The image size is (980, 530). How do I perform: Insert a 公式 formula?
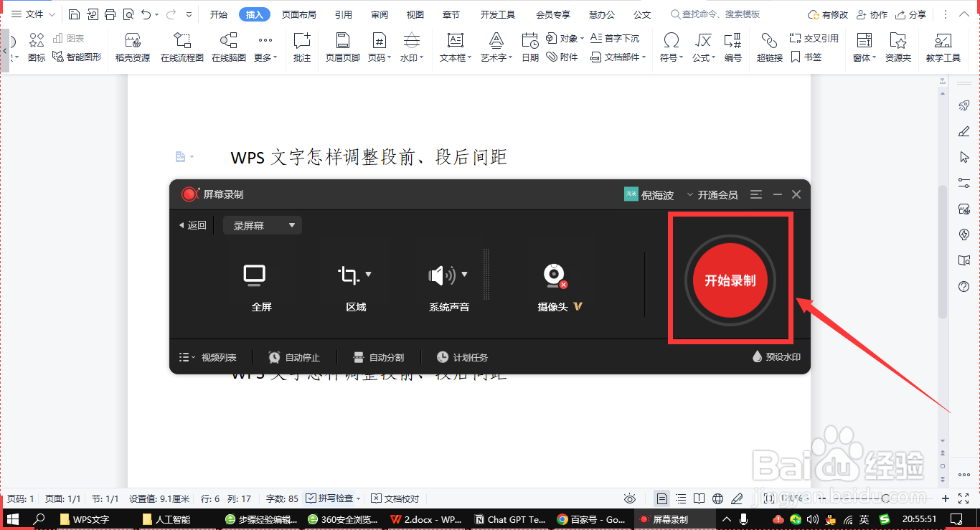coord(704,48)
